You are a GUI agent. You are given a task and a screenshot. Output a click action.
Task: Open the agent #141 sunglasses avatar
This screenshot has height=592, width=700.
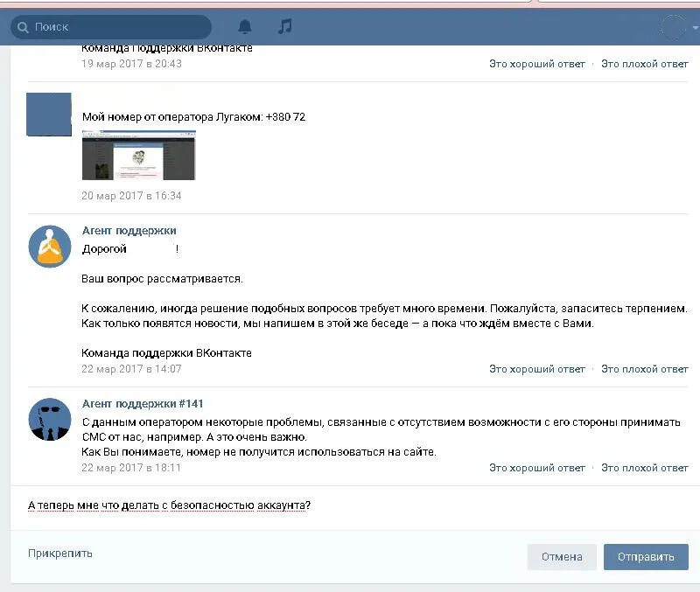pos(50,420)
